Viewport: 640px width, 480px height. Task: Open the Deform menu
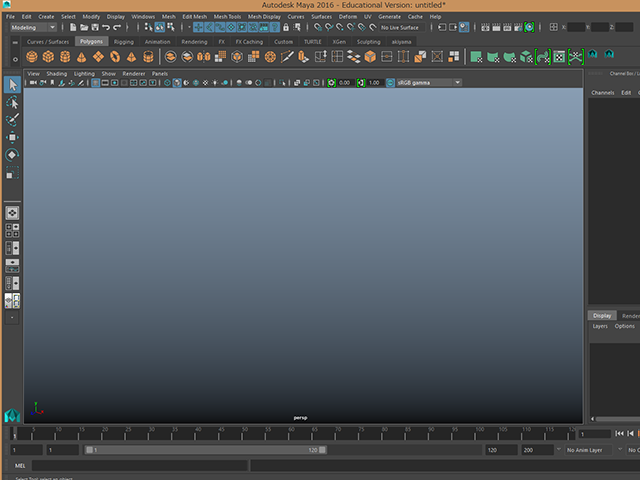pos(348,17)
